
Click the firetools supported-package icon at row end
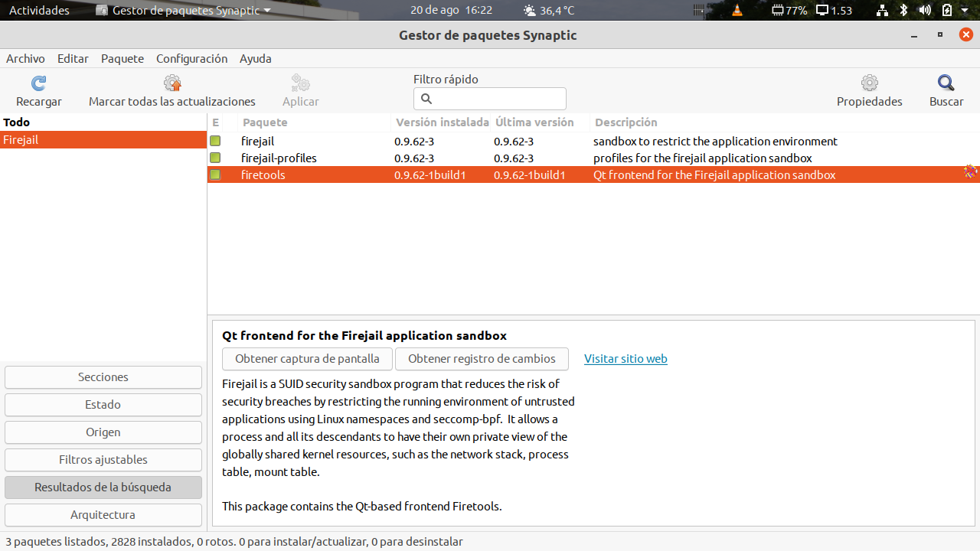pyautogui.click(x=971, y=172)
